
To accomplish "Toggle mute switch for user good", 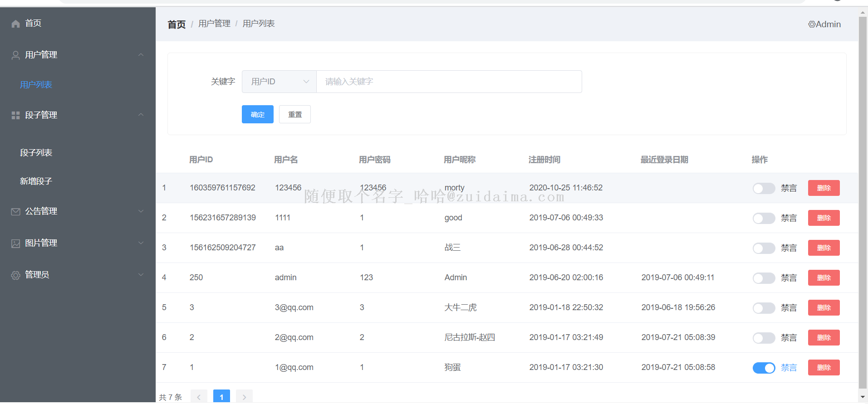I will (x=764, y=218).
